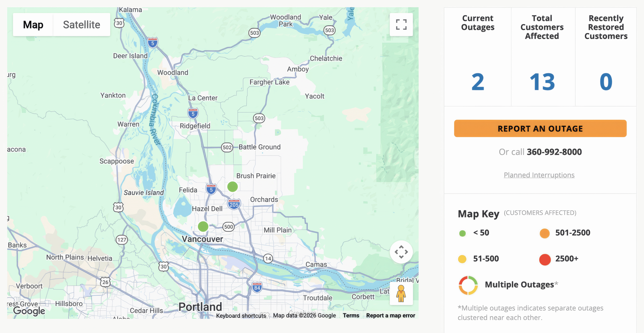This screenshot has width=644, height=333.
Task: Open the map camera pan control
Action: pos(401,252)
